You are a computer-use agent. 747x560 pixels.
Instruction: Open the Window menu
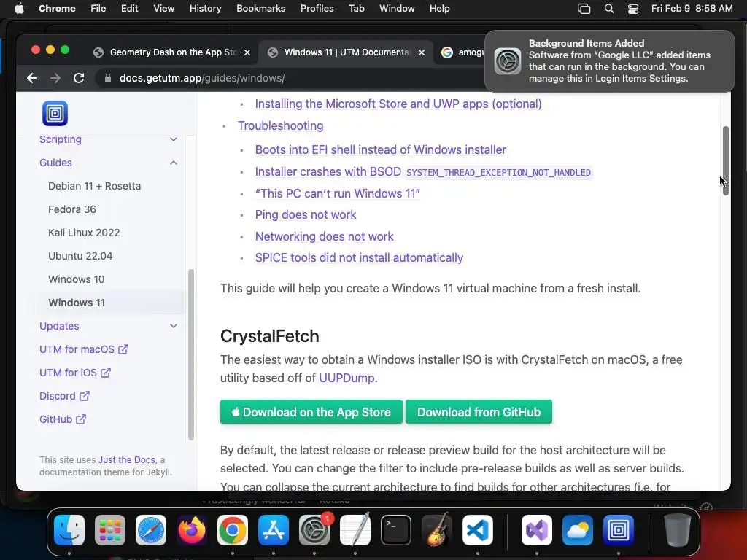(x=397, y=9)
